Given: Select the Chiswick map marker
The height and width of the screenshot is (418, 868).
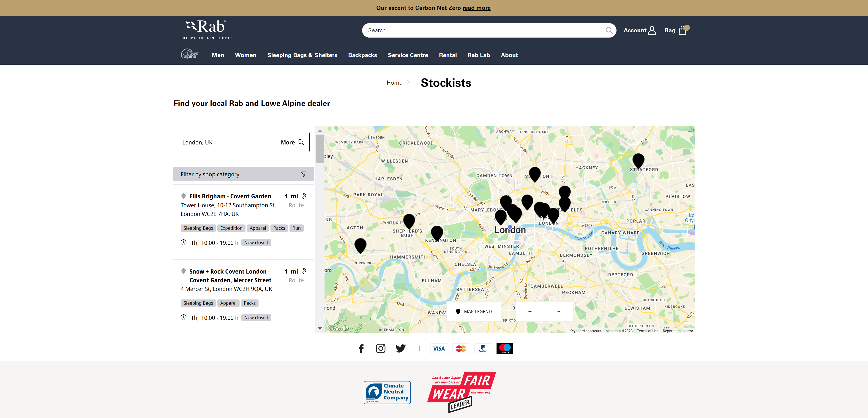Looking at the screenshot, I should coord(360,246).
